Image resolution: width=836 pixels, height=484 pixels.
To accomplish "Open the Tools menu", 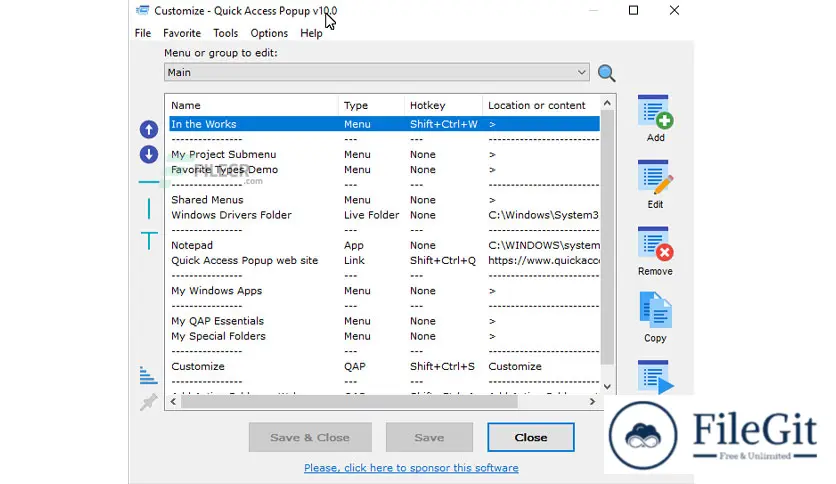I will 226,33.
